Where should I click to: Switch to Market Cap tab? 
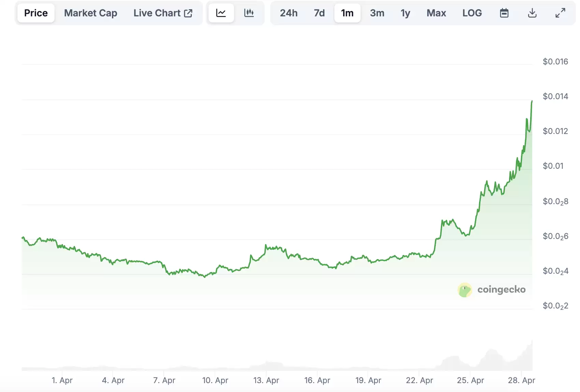pos(90,13)
